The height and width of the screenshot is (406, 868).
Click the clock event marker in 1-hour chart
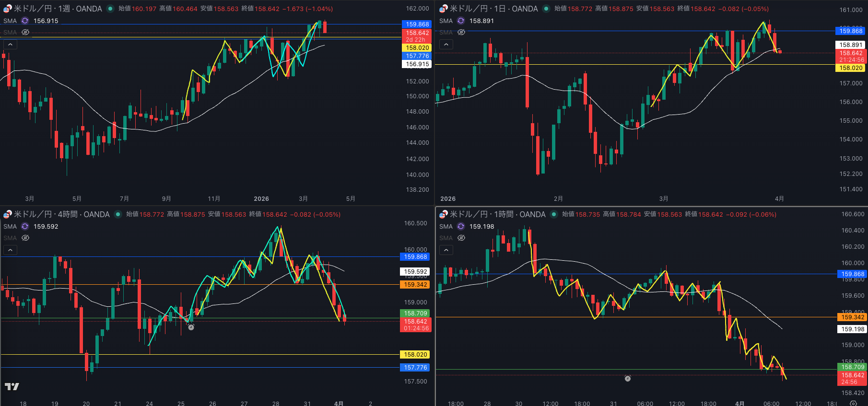click(x=627, y=379)
